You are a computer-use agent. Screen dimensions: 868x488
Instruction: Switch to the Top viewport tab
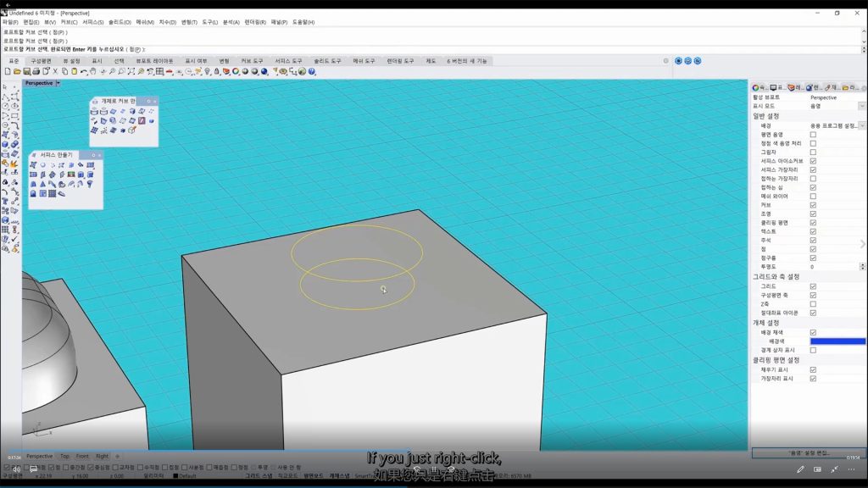pyautogui.click(x=65, y=456)
